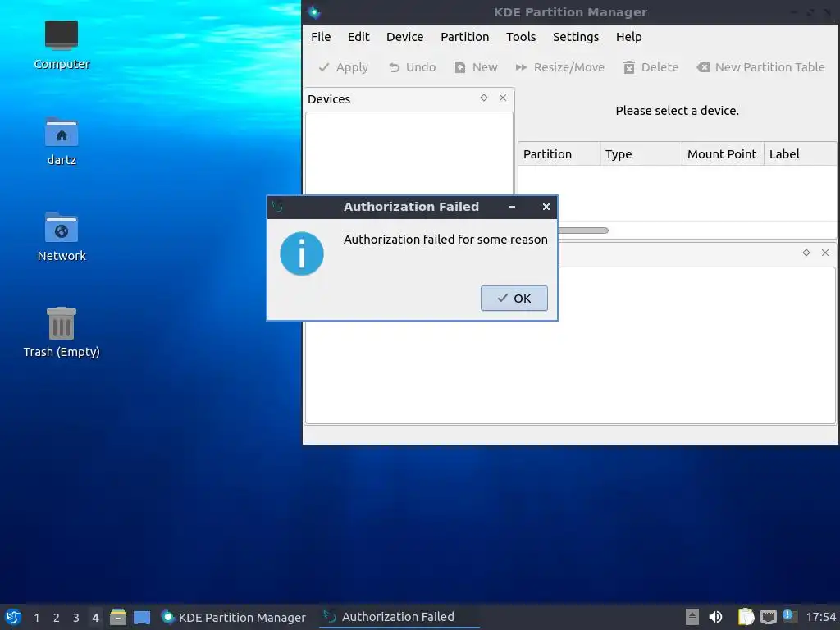Open the Lubuntu start menu
This screenshot has width=840, height=630.
coord(13,617)
